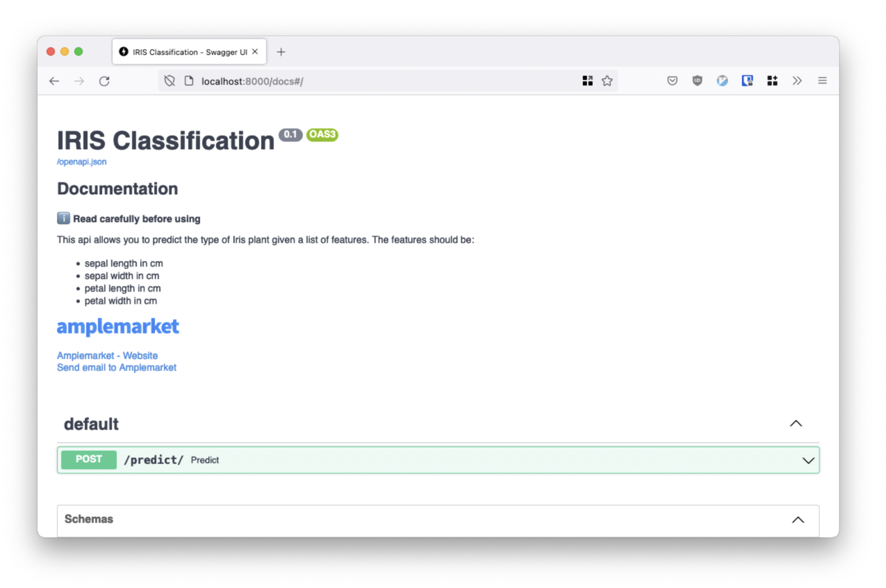Image resolution: width=886 pixels, height=588 pixels.
Task: Open the blue circular extension icon
Action: [722, 80]
